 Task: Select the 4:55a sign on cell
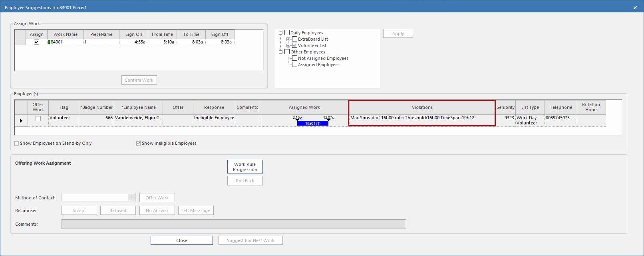click(133, 42)
